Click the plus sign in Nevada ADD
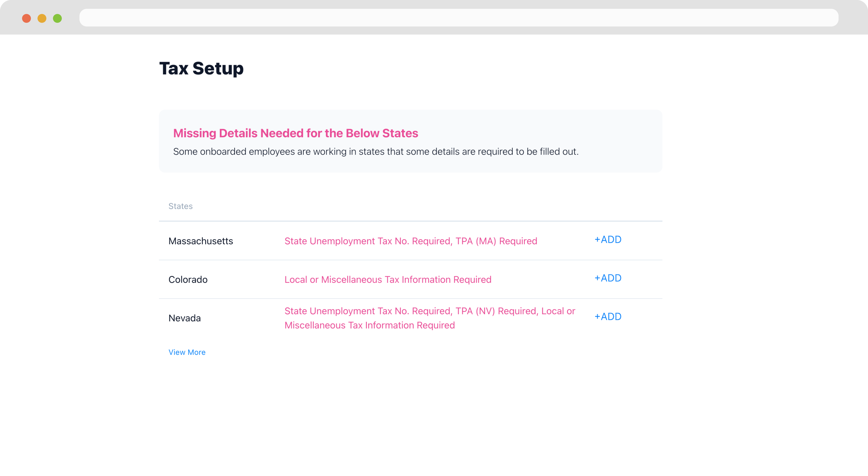The width and height of the screenshot is (868, 476). pyautogui.click(x=597, y=317)
